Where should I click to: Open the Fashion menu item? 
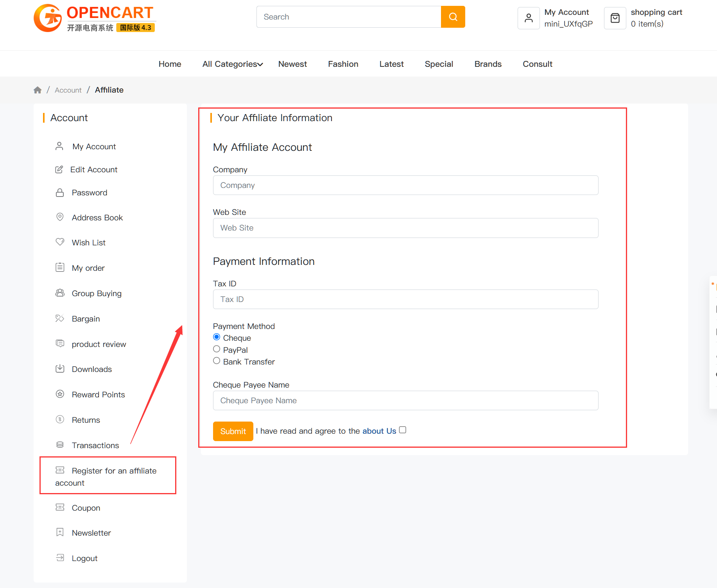coord(343,64)
